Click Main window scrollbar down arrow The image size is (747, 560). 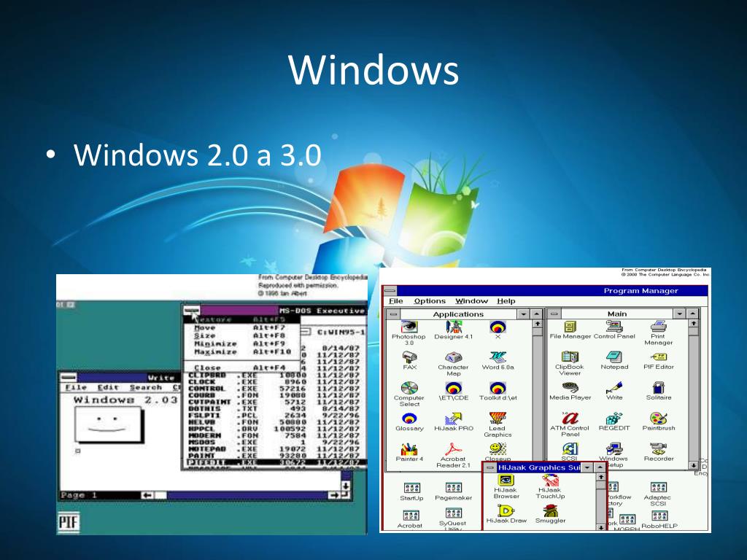click(x=694, y=465)
